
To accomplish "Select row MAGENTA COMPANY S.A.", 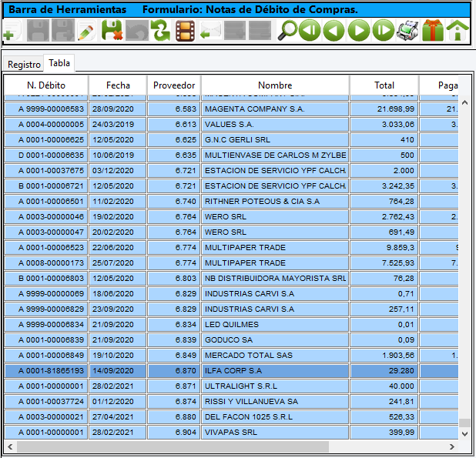I will coord(231,109).
